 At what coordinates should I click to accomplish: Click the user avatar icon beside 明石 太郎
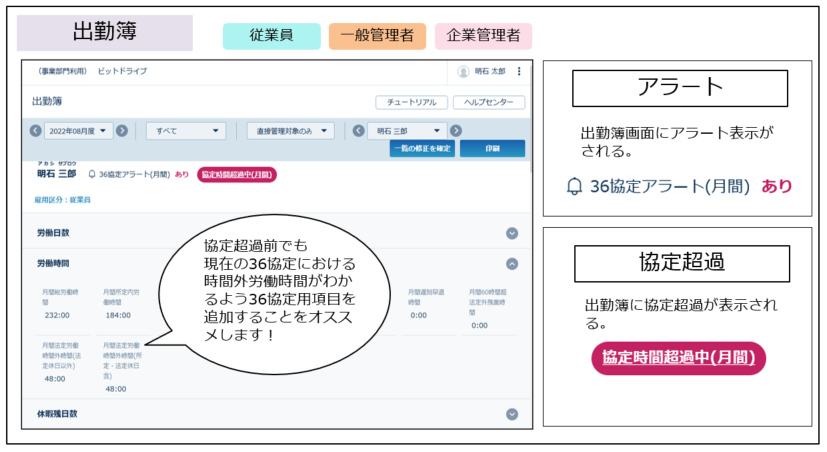pos(463,72)
